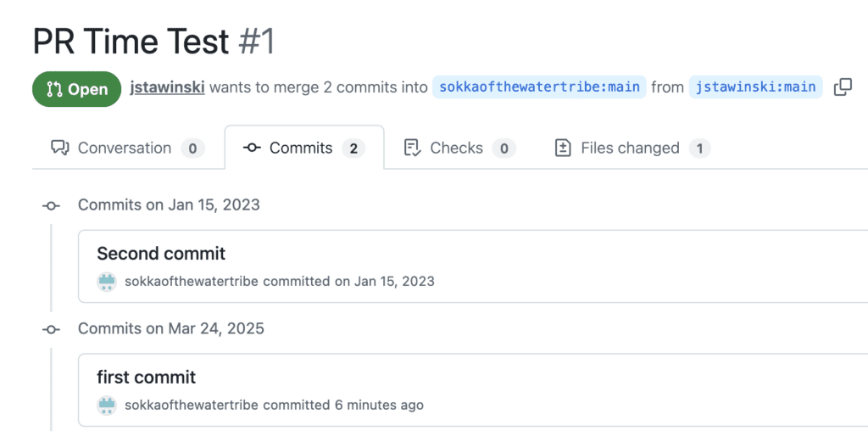Click the pull request icon in Open badge
The image size is (868, 448).
[x=54, y=89]
